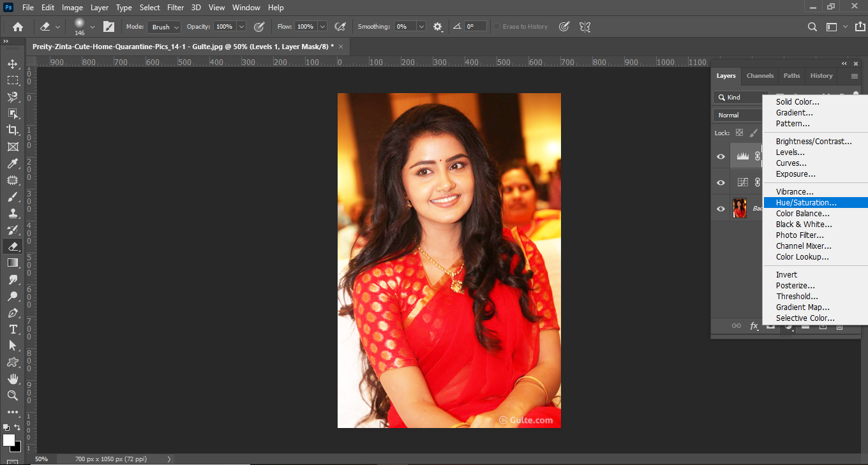
Task: Hide the Background layer
Action: tap(721, 209)
